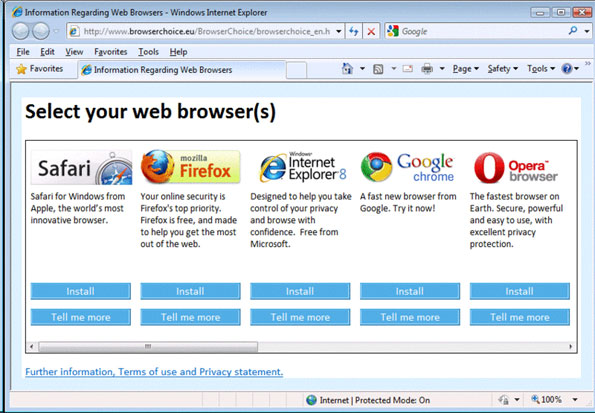Click the RSS feeds icon
Viewport: 595px width, 413px height.
coord(378,69)
